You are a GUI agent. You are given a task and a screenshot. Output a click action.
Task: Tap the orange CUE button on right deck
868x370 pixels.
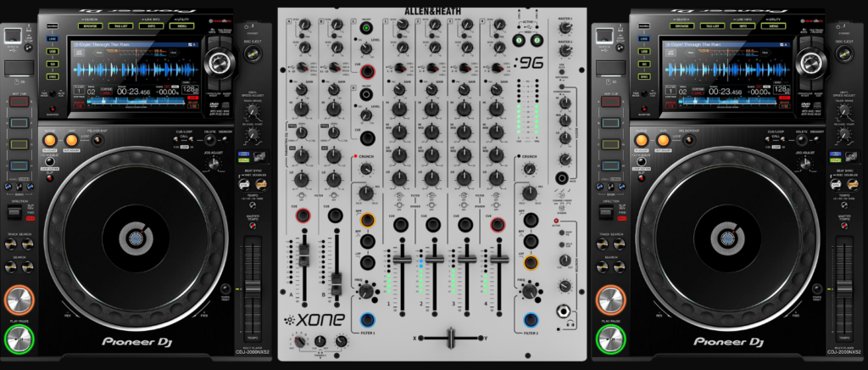point(610,300)
